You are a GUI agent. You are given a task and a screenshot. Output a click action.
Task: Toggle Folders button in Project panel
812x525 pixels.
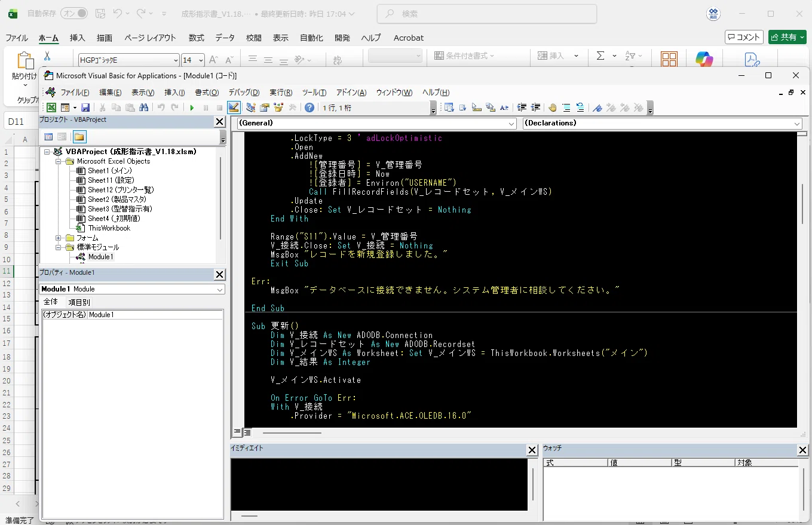point(79,137)
